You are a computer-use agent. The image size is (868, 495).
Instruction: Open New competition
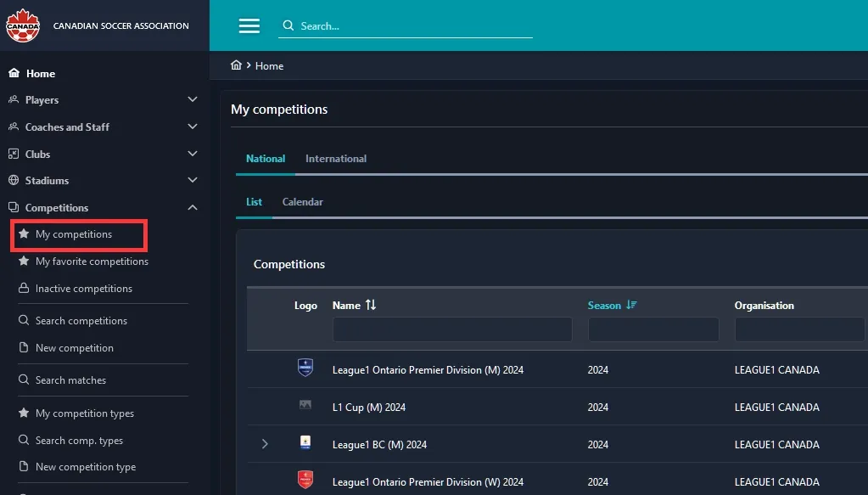click(75, 348)
